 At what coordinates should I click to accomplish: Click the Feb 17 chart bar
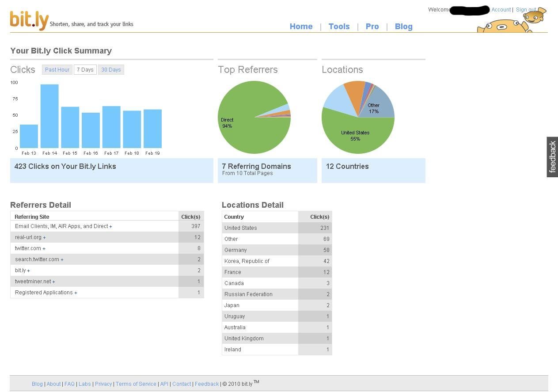click(x=111, y=127)
